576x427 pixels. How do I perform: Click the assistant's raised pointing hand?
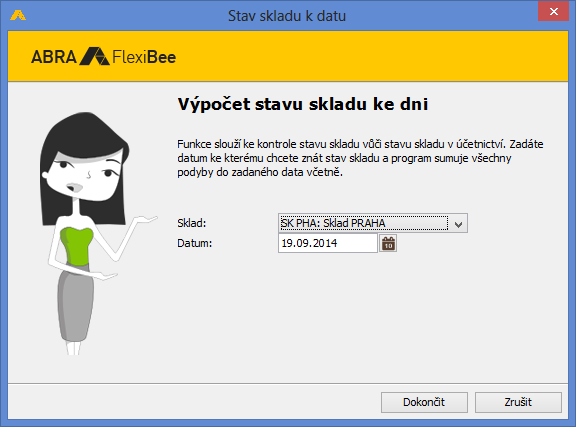click(x=146, y=219)
